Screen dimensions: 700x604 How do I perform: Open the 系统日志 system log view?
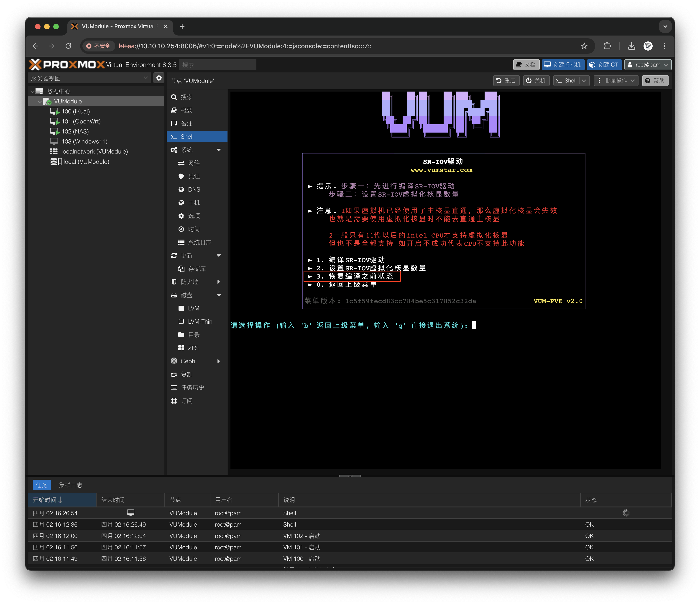click(199, 242)
